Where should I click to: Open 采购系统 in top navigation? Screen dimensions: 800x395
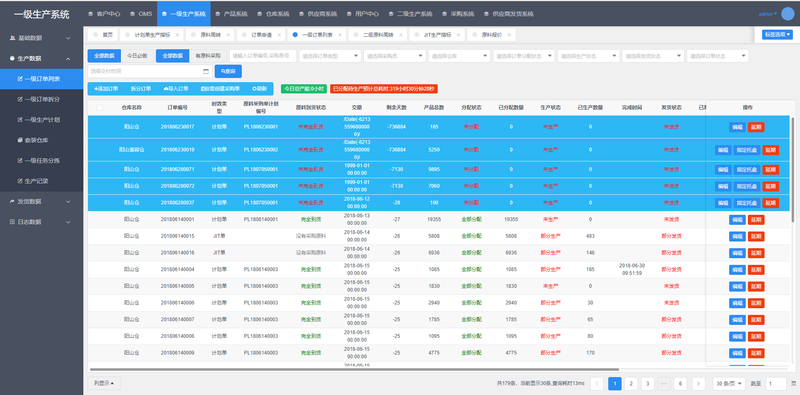(x=458, y=14)
